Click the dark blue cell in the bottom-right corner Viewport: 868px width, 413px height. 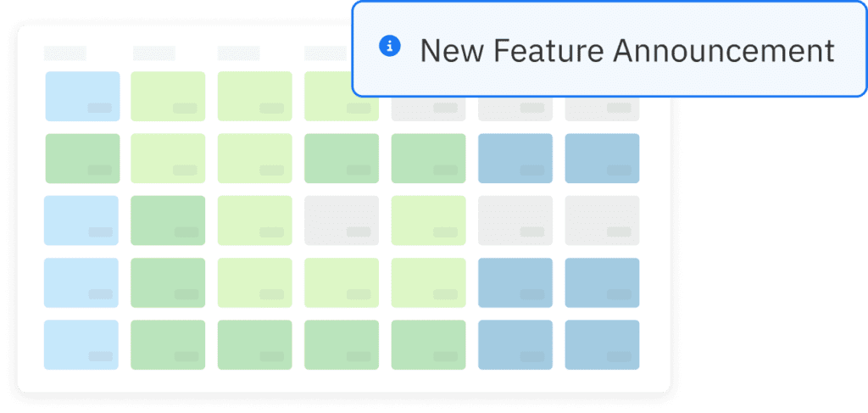click(602, 344)
